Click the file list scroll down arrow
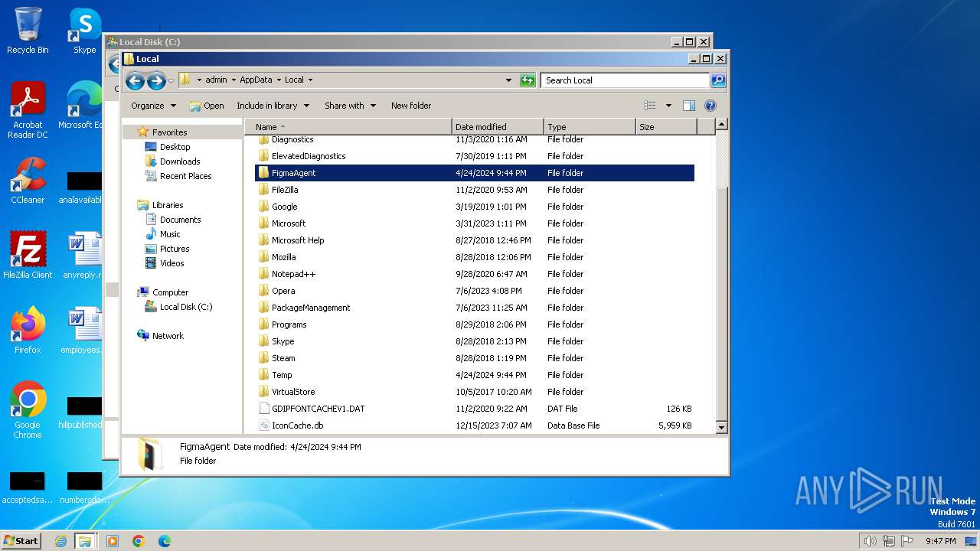The image size is (980, 551). [x=721, y=426]
